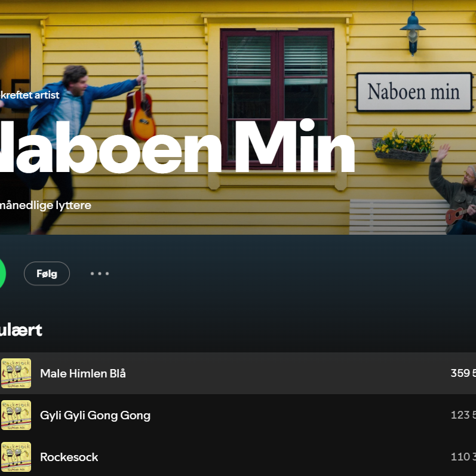
Task: Click the yellow flower basket in the banner
Action: [403, 145]
